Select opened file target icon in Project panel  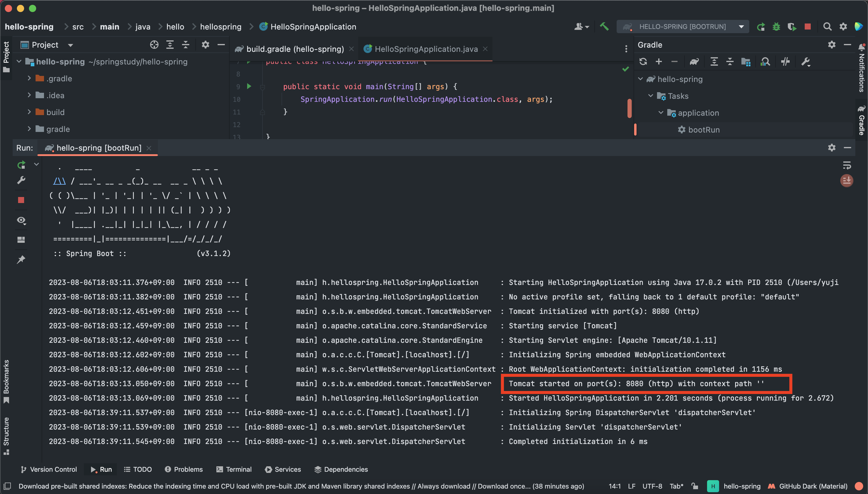(x=154, y=45)
